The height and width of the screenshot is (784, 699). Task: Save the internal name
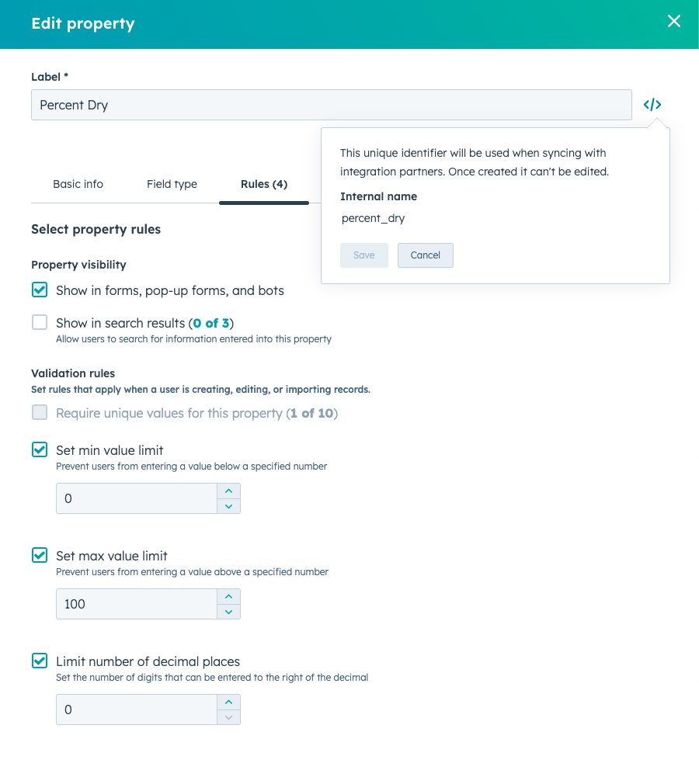coord(363,255)
